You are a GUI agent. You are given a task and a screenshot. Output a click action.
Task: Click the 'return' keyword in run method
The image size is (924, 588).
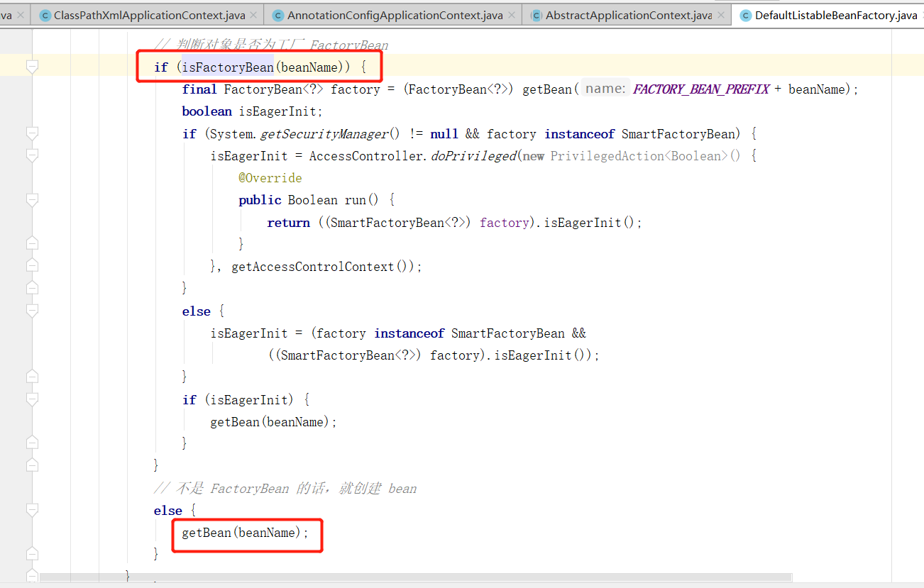click(288, 223)
